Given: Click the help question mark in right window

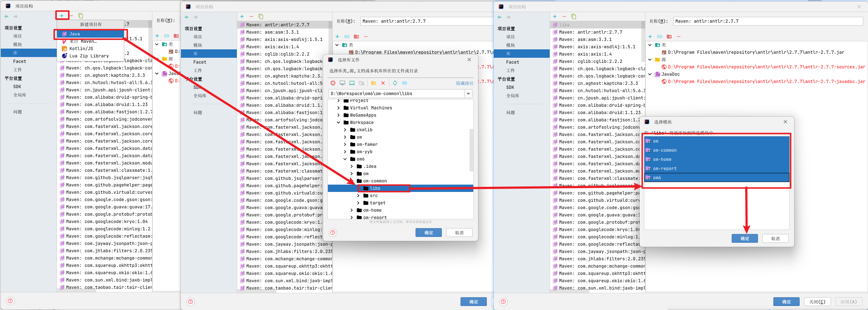Looking at the screenshot, I should pyautogui.click(x=503, y=302).
